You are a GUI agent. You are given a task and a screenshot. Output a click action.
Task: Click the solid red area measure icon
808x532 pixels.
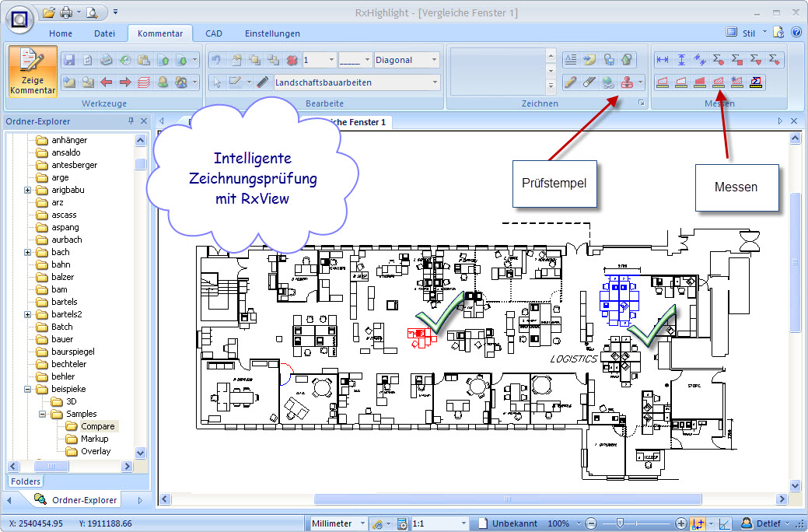pyautogui.click(x=700, y=82)
